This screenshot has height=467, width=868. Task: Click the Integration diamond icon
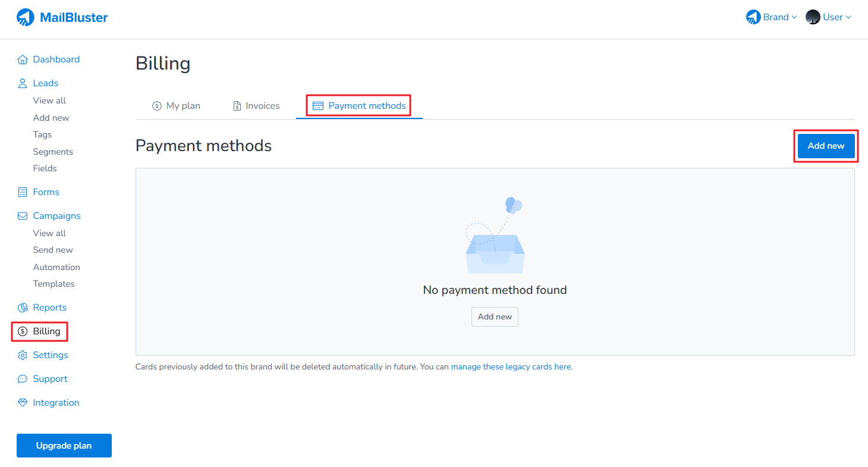click(x=23, y=403)
